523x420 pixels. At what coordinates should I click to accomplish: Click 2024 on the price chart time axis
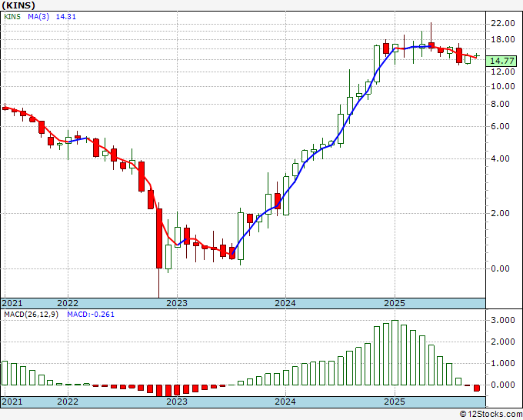(x=285, y=303)
